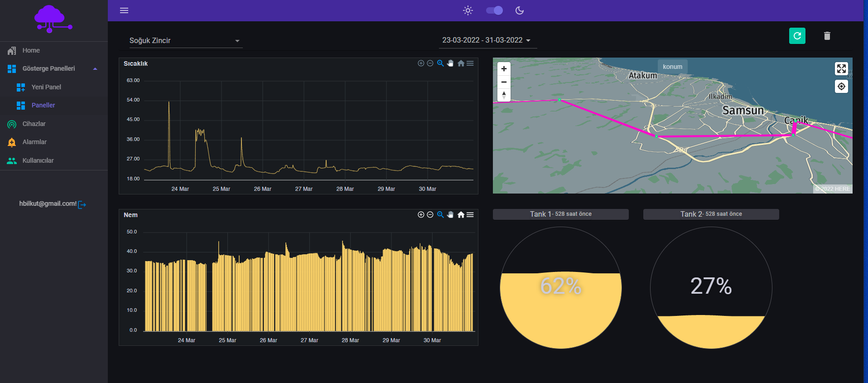Reset zoom on Nem chart (home icon)
Image resolution: width=868 pixels, height=383 pixels.
coord(461,215)
